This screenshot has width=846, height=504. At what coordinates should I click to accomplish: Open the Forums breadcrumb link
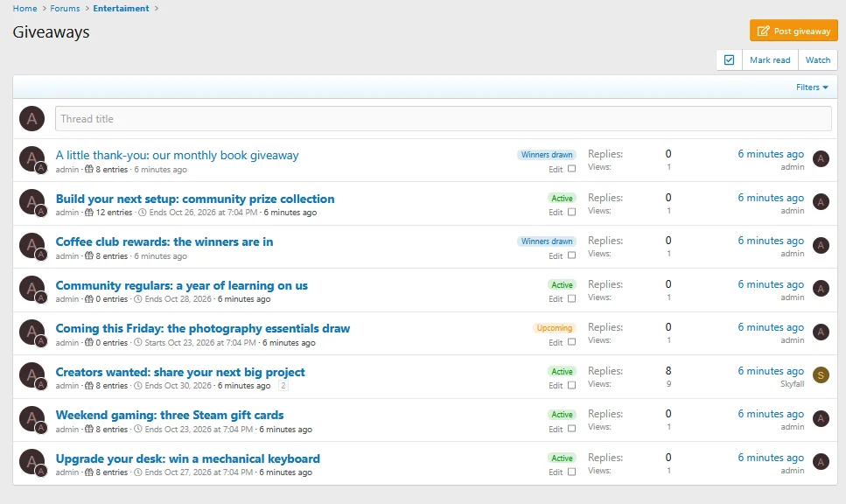click(x=65, y=8)
